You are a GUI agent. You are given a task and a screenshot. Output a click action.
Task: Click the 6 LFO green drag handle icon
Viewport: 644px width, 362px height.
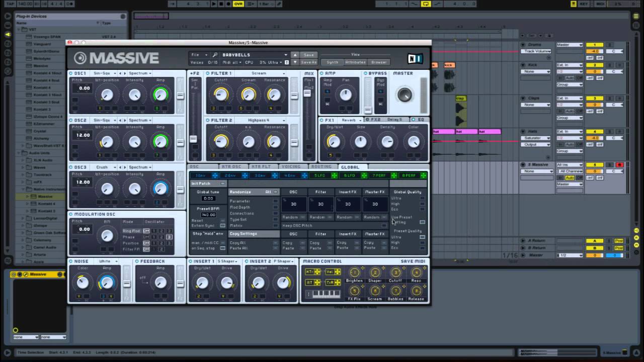pos(364,175)
